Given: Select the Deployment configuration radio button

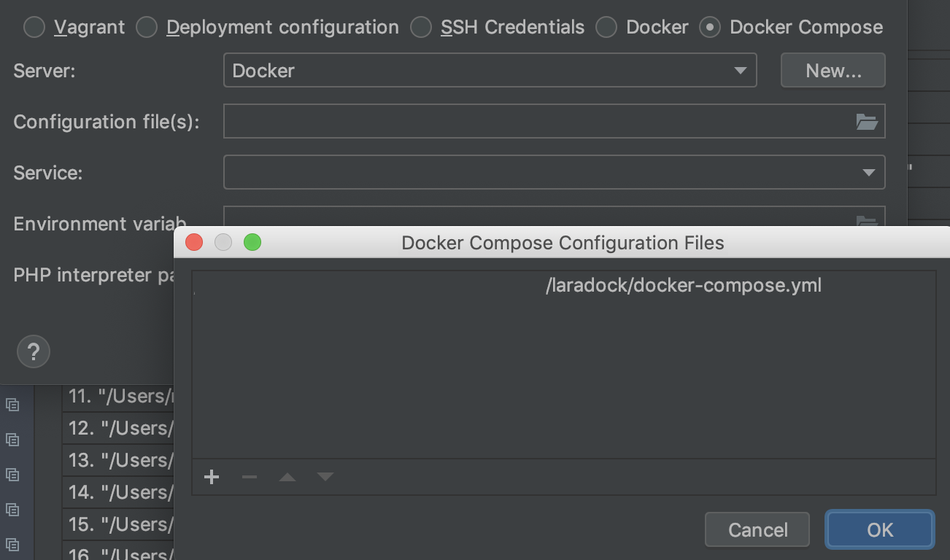Looking at the screenshot, I should coord(147,28).
